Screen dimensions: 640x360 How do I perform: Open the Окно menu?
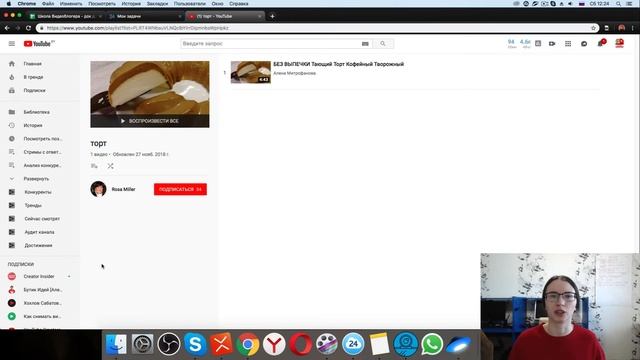tap(217, 4)
